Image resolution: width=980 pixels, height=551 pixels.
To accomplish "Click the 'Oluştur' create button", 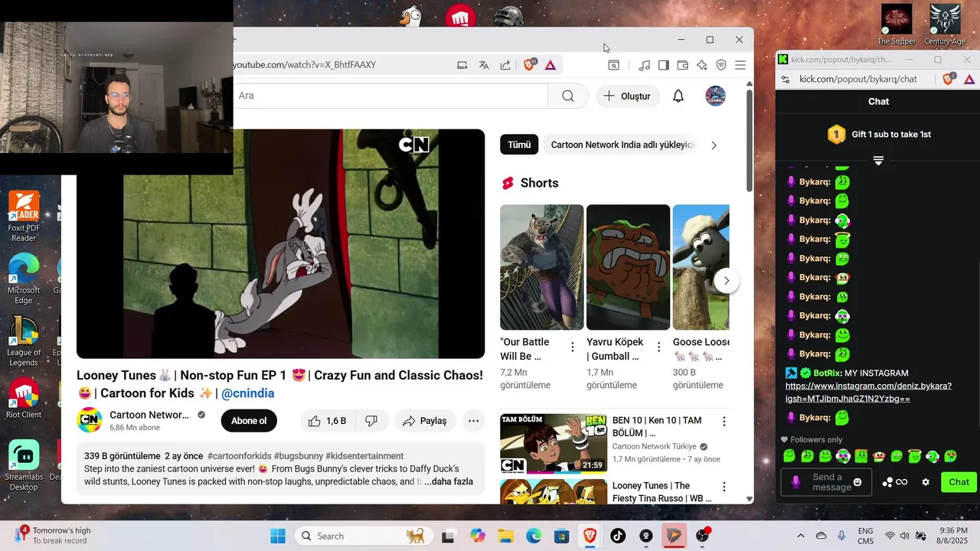I will (627, 96).
